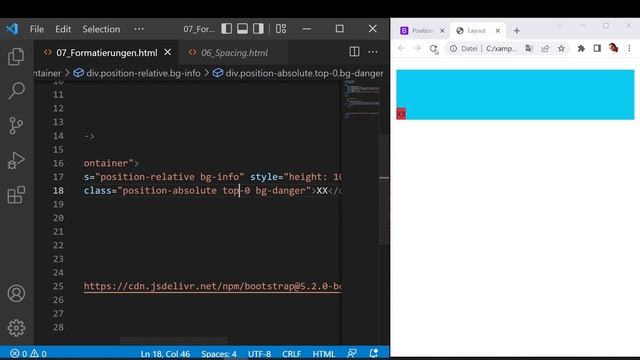Change line endings via CRLF
The image size is (640, 360).
pyautogui.click(x=291, y=354)
